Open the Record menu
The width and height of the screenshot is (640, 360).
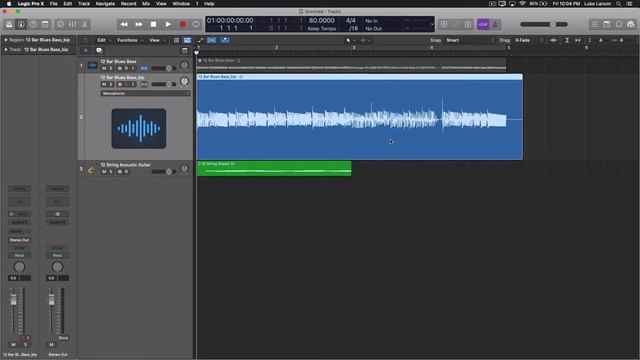(x=129, y=4)
